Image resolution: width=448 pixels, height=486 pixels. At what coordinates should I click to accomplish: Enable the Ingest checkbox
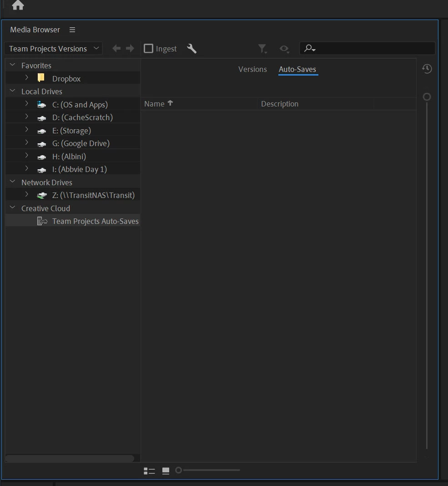[x=148, y=48]
